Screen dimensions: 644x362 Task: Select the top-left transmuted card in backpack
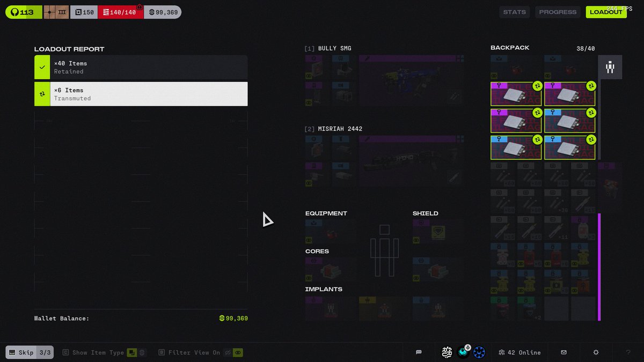pos(516,94)
